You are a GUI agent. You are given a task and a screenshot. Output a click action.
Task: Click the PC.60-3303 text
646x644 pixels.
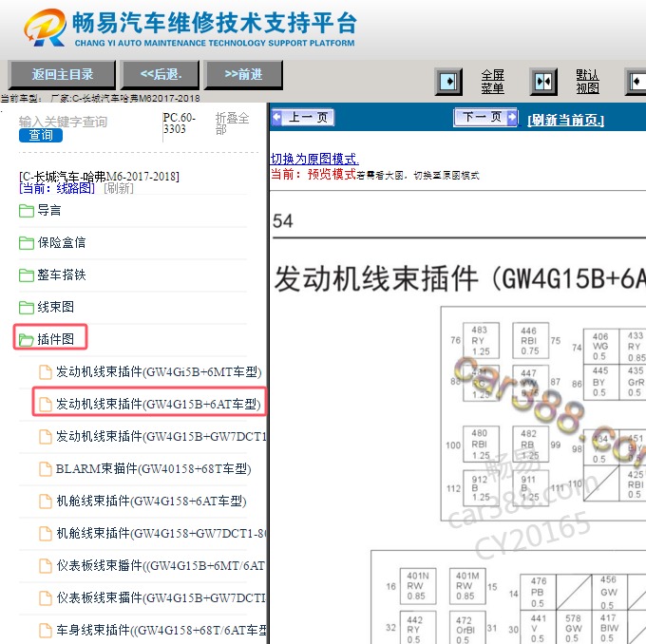179,123
